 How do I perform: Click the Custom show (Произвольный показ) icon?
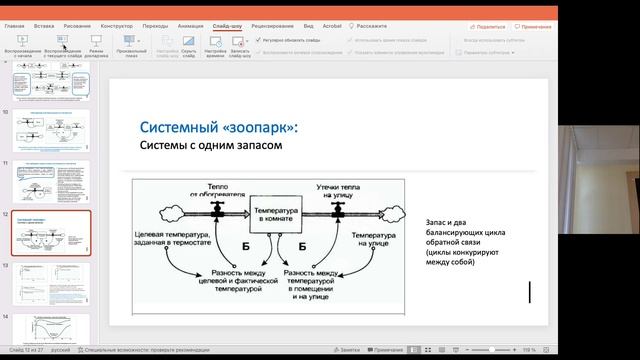click(x=129, y=40)
